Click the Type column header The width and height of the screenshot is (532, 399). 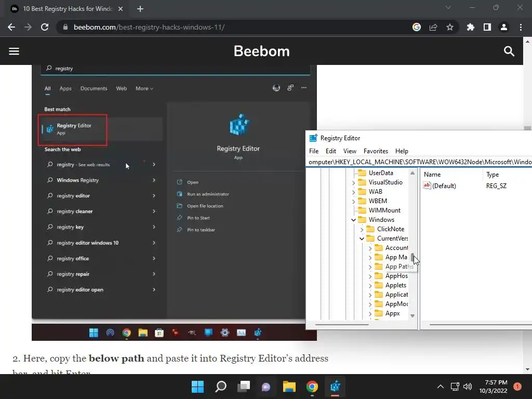click(x=493, y=175)
